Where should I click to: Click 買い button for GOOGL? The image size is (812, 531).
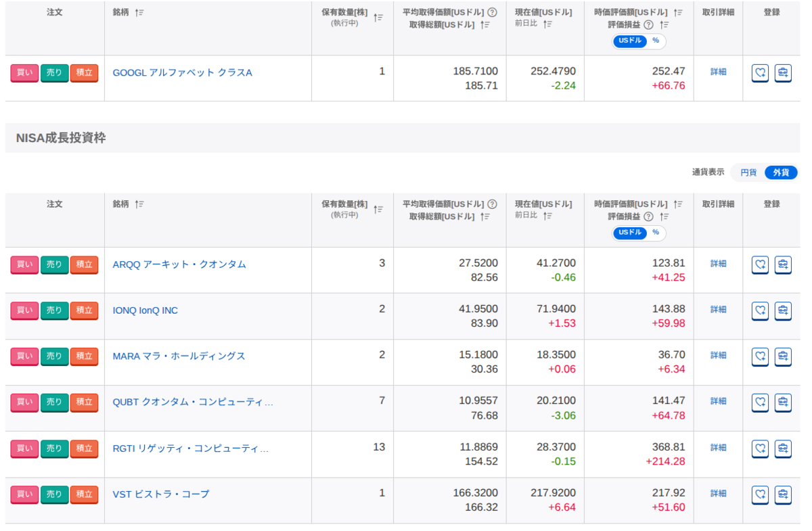point(24,73)
